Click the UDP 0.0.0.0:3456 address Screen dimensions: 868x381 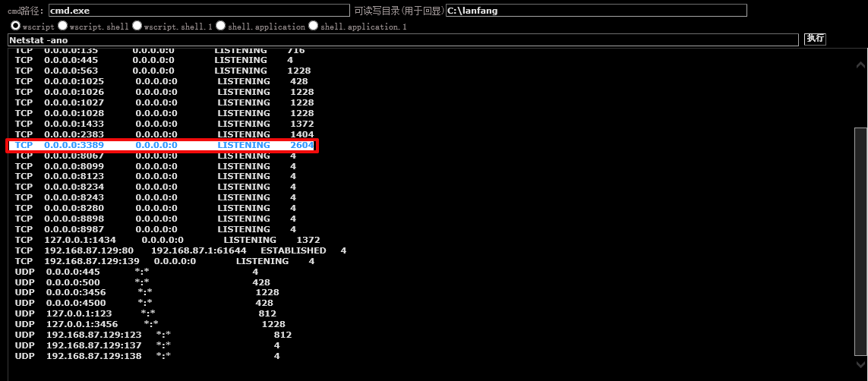[76, 292]
